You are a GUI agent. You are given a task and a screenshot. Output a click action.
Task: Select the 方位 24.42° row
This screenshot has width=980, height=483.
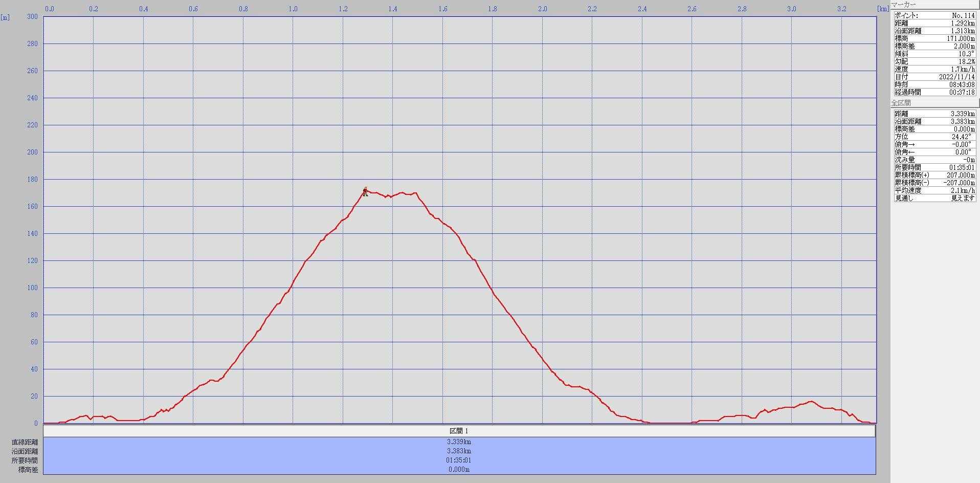(934, 137)
